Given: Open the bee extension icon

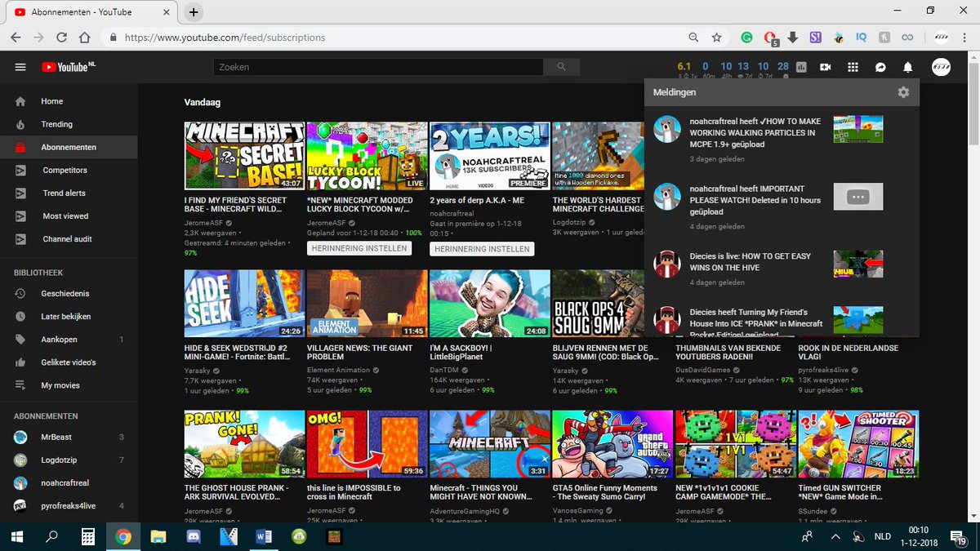Looking at the screenshot, I should 838,38.
